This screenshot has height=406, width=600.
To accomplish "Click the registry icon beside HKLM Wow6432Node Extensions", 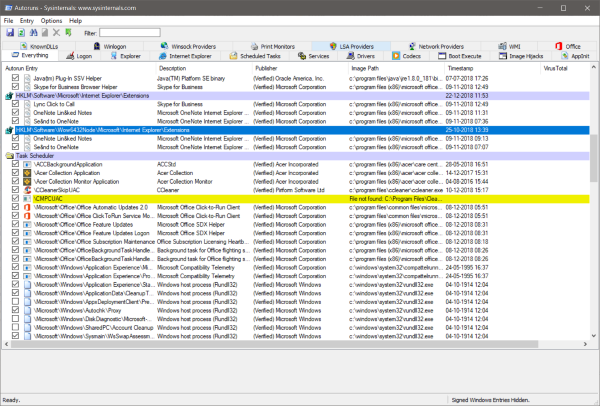I will point(9,130).
